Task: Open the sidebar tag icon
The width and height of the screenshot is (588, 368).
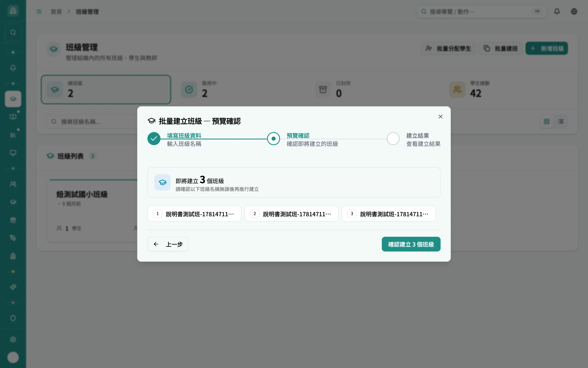Action: pyautogui.click(x=13, y=238)
